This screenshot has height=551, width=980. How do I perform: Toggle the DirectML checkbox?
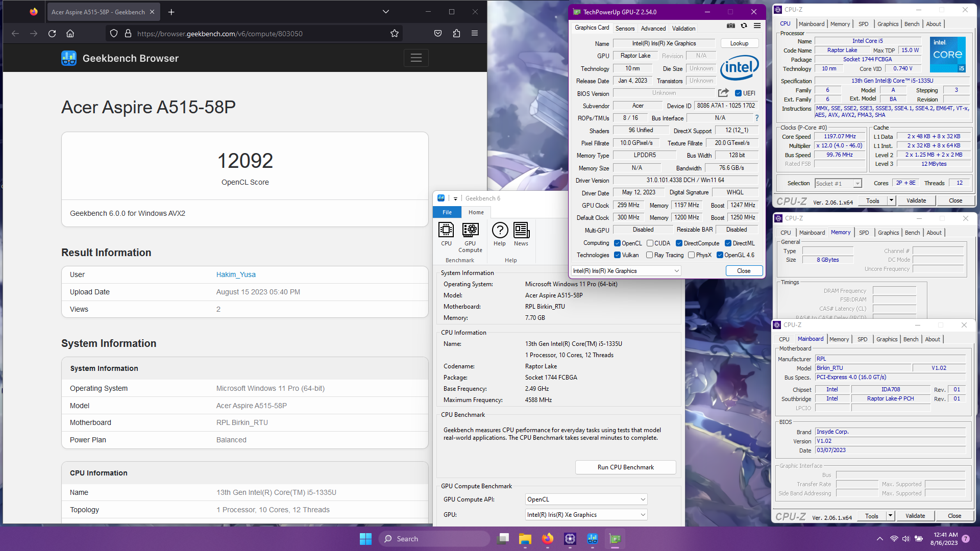click(x=728, y=243)
